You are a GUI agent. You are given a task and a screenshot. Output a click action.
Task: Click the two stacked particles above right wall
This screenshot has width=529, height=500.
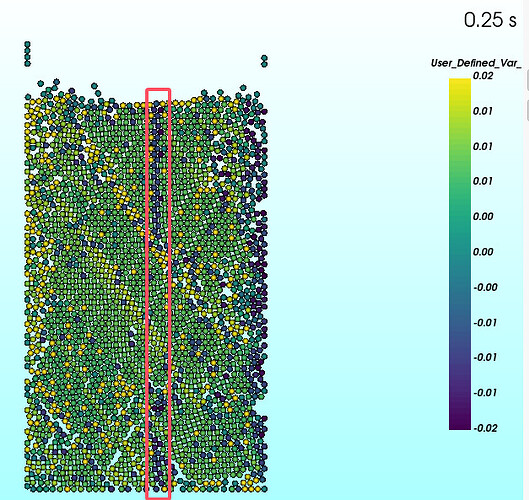pyautogui.click(x=264, y=61)
